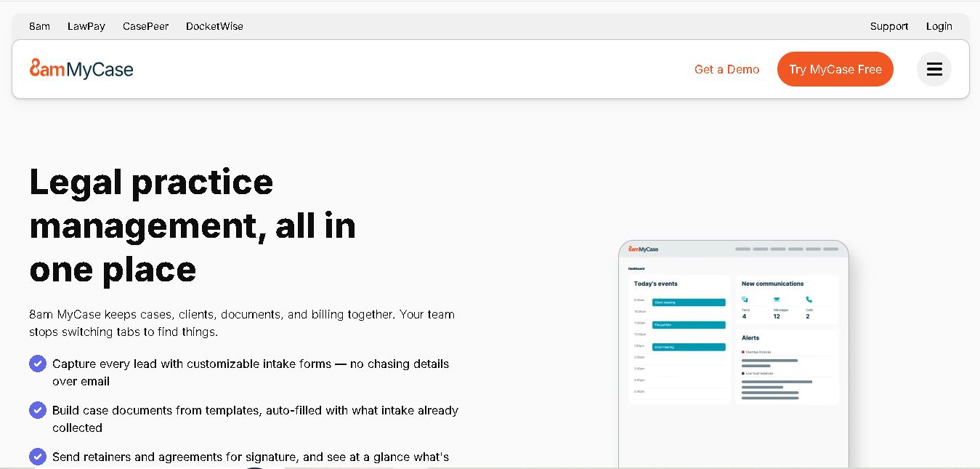
Task: Click the "Legal practice management" headline
Action: [x=193, y=225]
